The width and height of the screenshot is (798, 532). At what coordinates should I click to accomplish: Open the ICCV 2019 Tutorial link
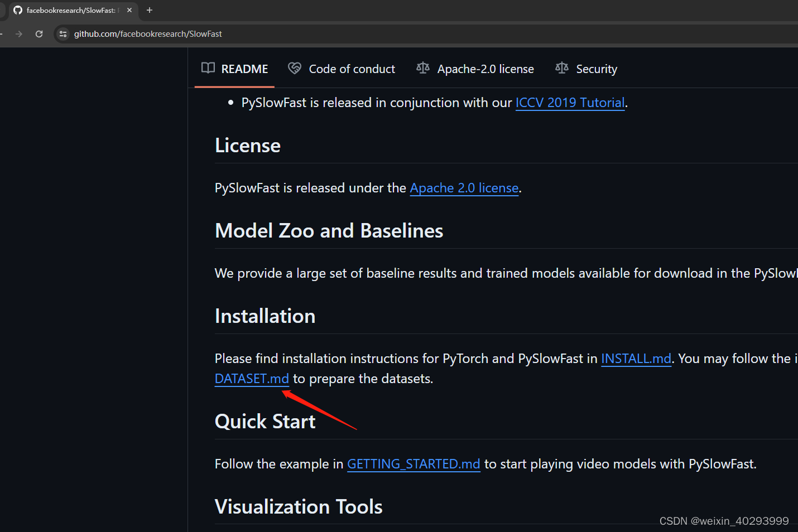pos(570,103)
